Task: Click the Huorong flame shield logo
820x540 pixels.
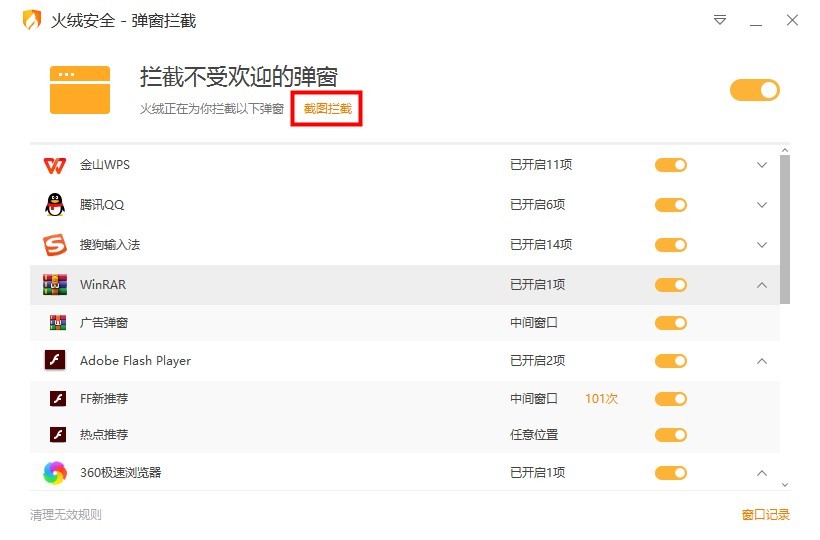Action: pos(31,20)
